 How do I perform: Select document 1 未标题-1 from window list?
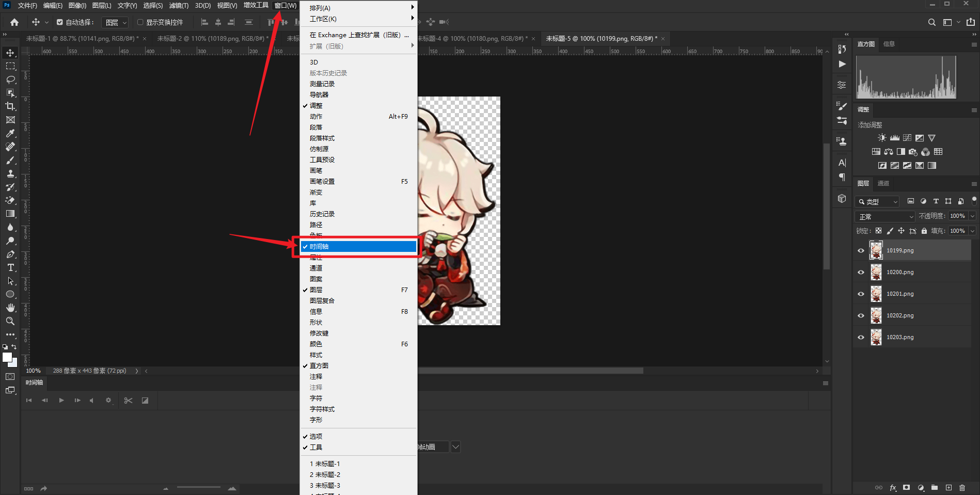point(358,464)
